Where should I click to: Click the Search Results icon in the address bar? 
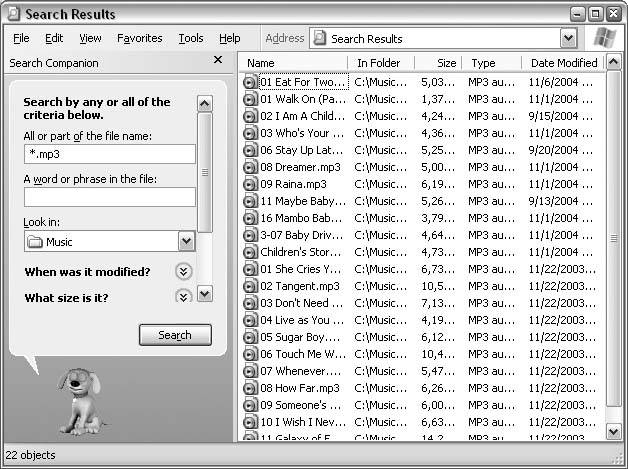[320, 39]
